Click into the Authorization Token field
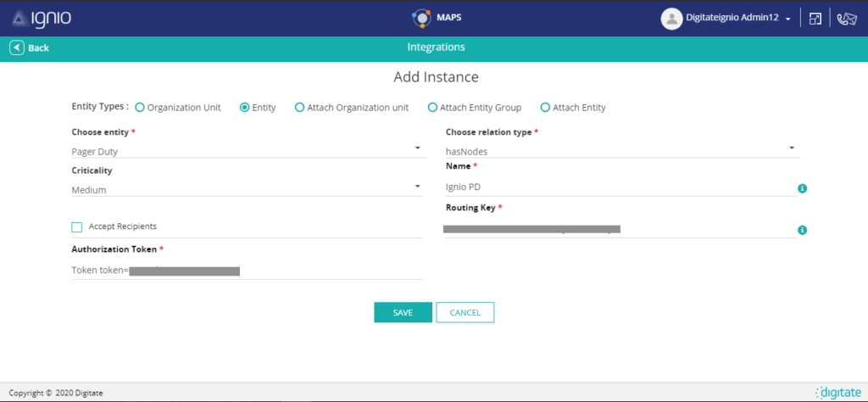 tap(246, 271)
